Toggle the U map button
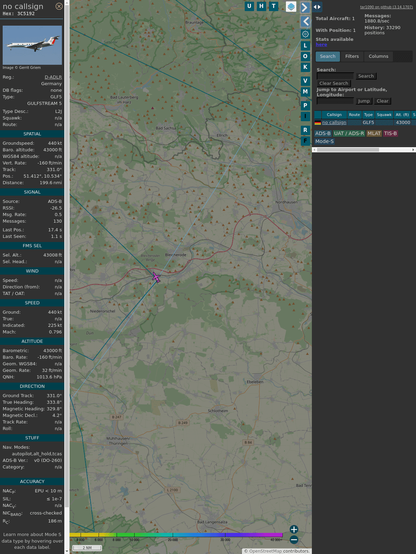416x554 pixels. (249, 6)
